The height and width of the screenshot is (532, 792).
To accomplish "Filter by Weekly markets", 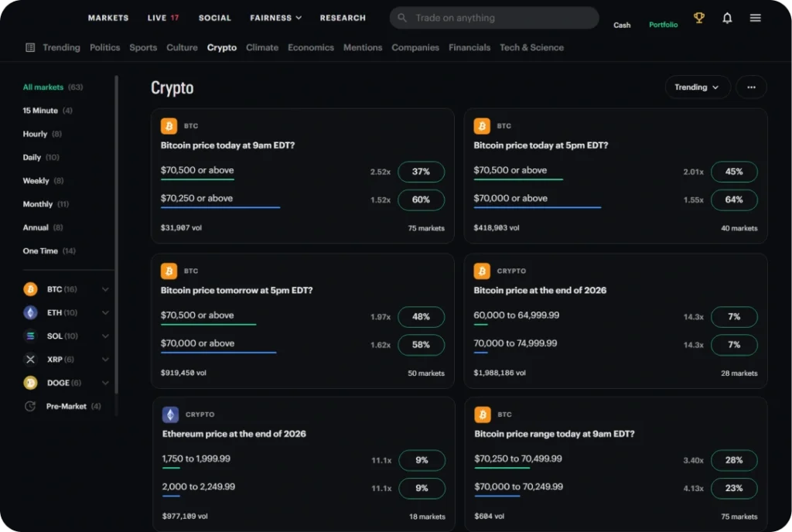I will pos(43,181).
